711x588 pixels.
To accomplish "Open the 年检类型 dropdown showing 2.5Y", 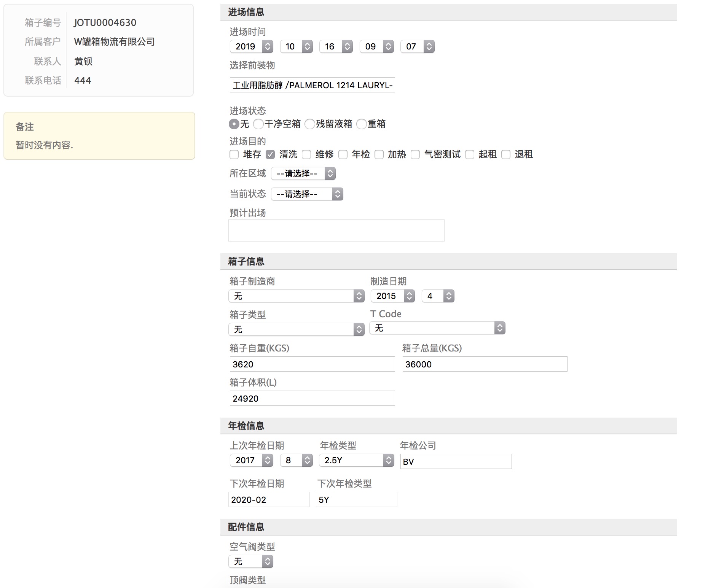I will point(356,460).
